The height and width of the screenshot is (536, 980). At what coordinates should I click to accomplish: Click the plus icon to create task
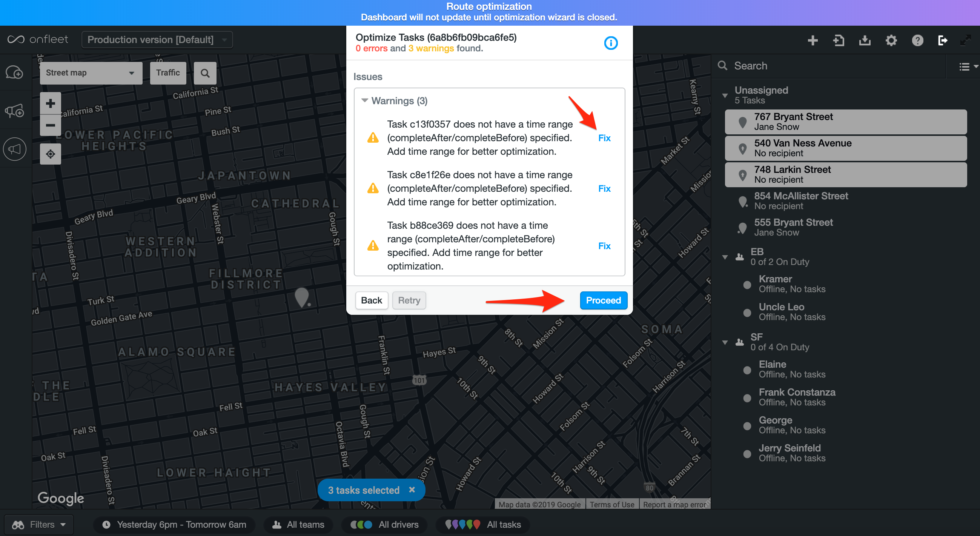click(813, 40)
